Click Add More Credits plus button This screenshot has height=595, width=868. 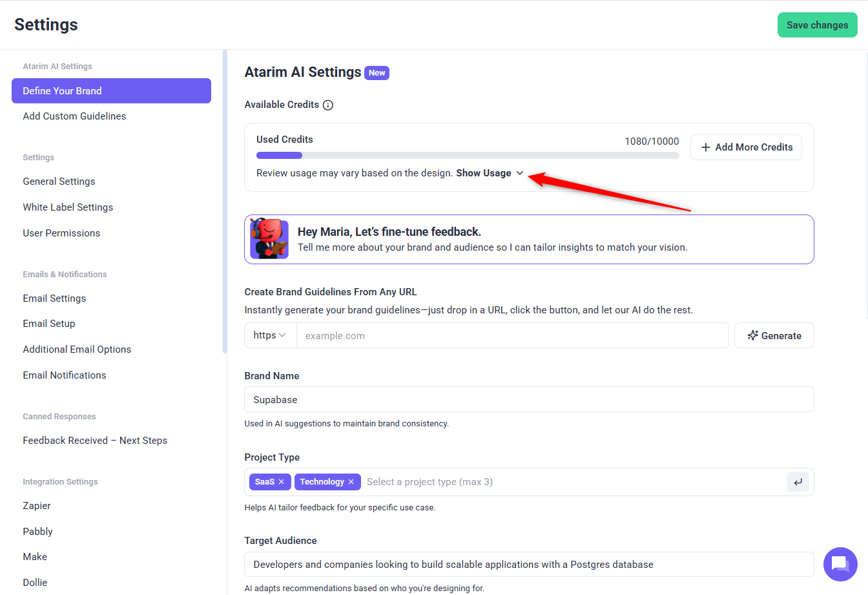click(746, 147)
